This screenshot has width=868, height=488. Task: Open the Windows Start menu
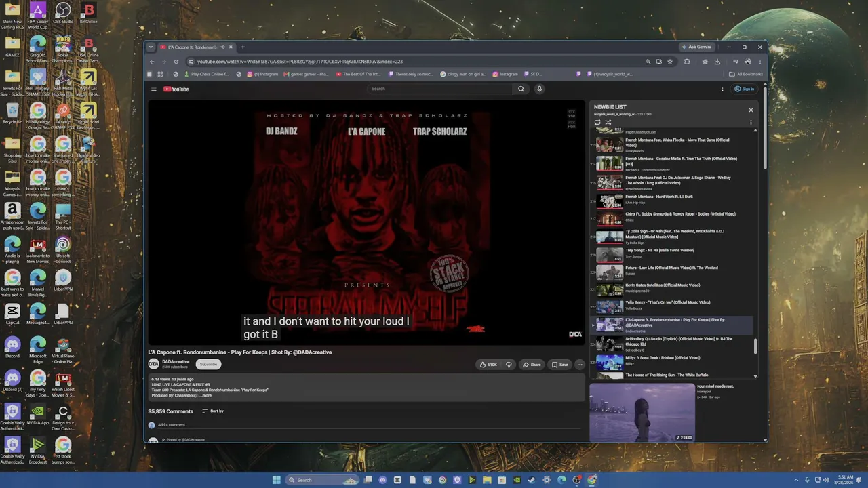click(x=276, y=480)
